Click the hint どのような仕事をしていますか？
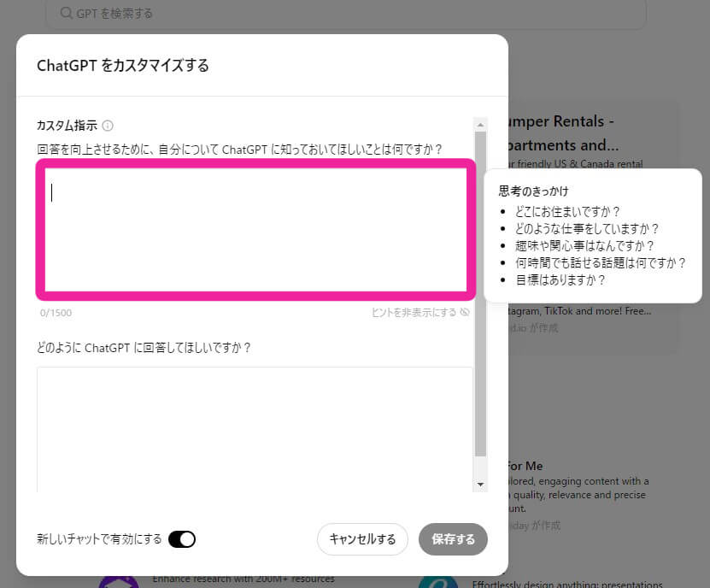710x588 pixels. point(587,229)
